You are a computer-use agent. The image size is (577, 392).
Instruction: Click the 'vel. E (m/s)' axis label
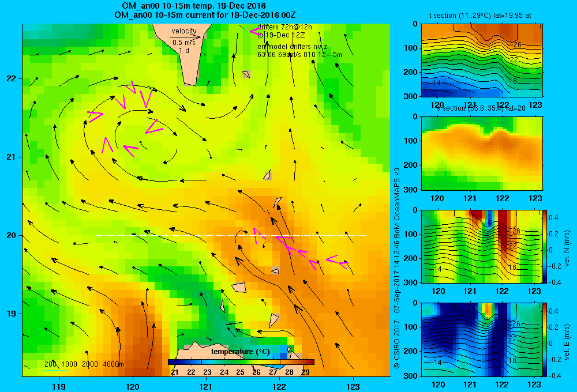567,341
